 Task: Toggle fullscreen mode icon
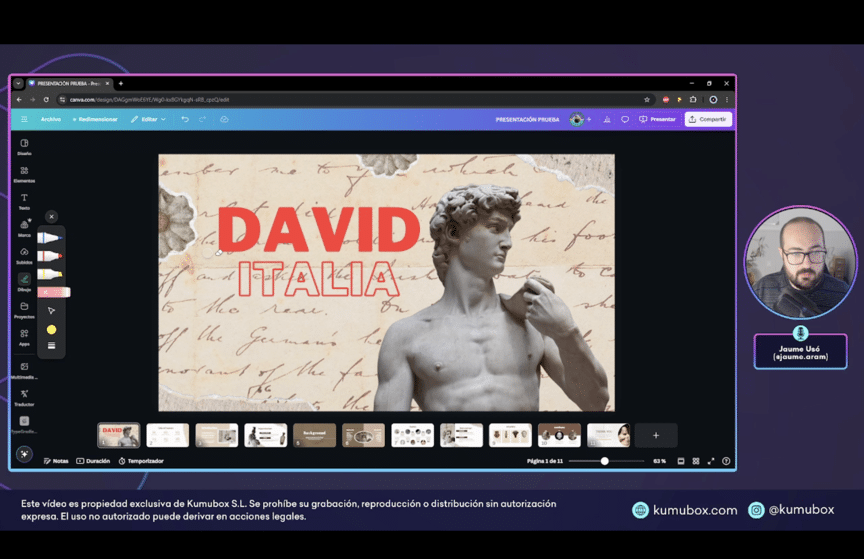point(711,461)
